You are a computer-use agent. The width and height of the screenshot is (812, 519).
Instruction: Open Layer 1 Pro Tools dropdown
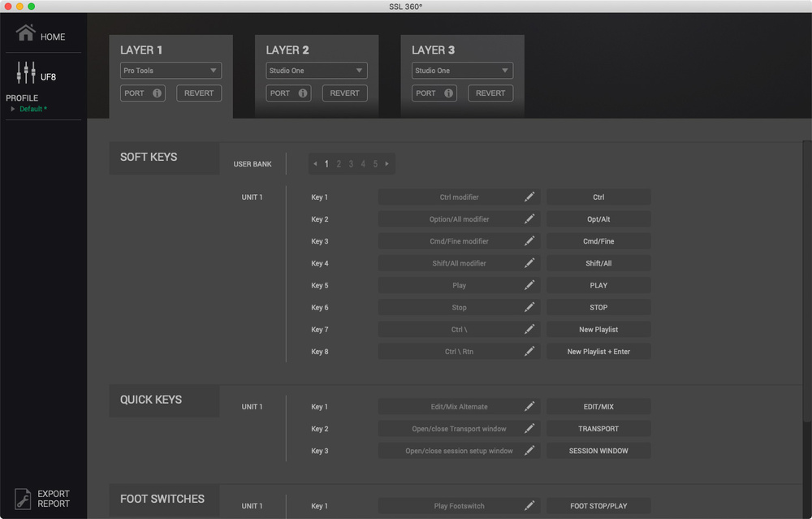(x=171, y=71)
